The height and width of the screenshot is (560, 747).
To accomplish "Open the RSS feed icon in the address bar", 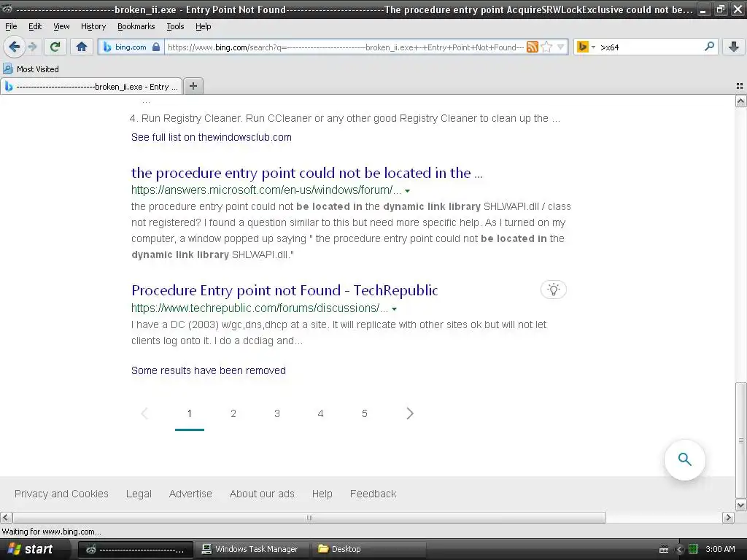I will [x=532, y=47].
